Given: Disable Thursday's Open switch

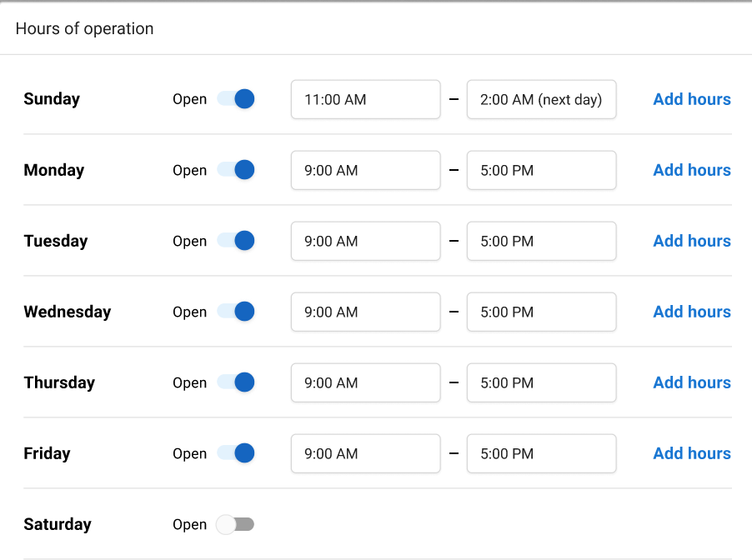Looking at the screenshot, I should (234, 382).
